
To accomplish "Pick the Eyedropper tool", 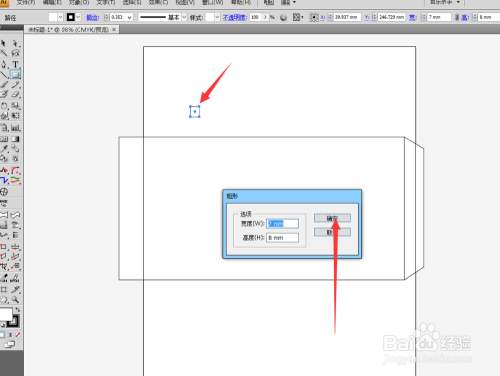I will pyautogui.click(x=4, y=148).
